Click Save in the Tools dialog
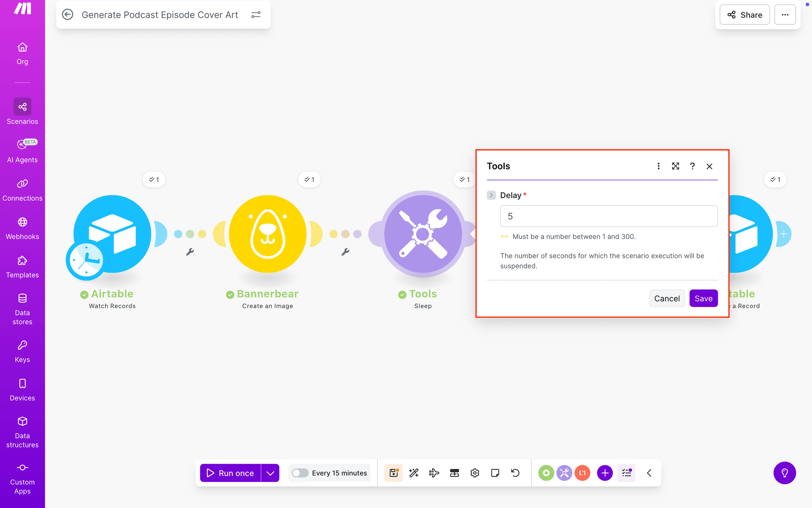This screenshot has width=812, height=508. [703, 298]
